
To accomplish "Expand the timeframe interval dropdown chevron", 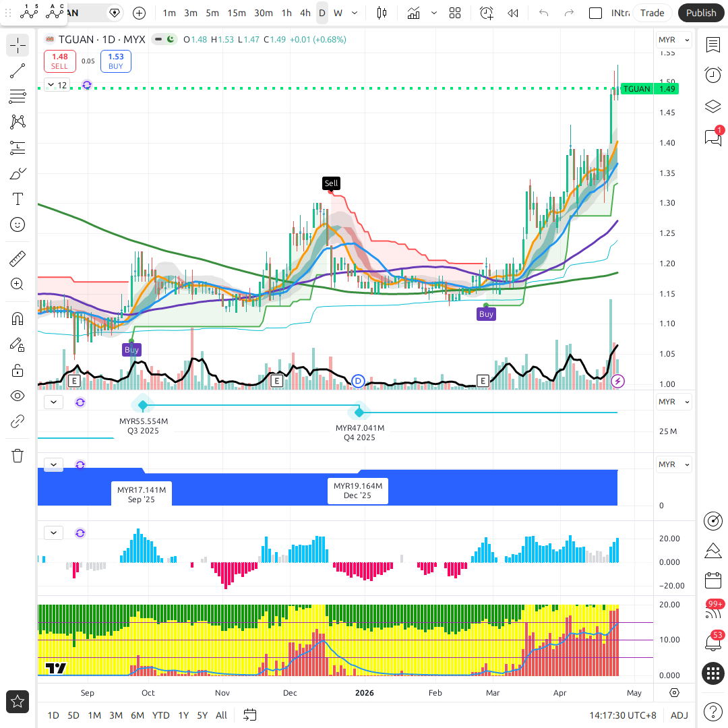I will click(355, 13).
